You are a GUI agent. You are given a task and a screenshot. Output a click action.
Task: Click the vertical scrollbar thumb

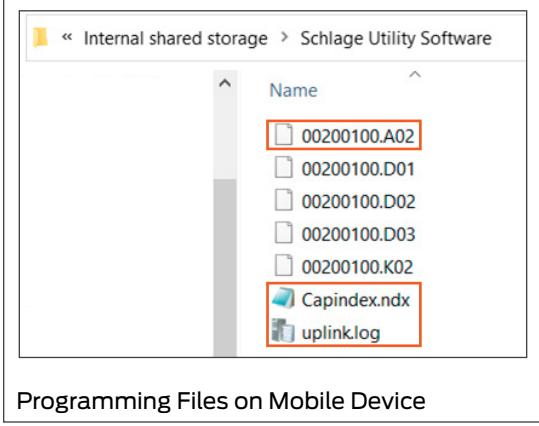point(225,267)
